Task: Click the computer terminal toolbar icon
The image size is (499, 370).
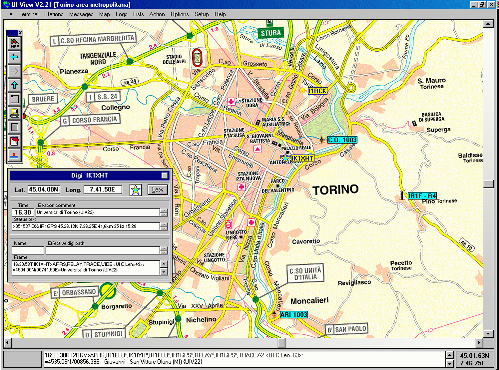Action: point(14,113)
